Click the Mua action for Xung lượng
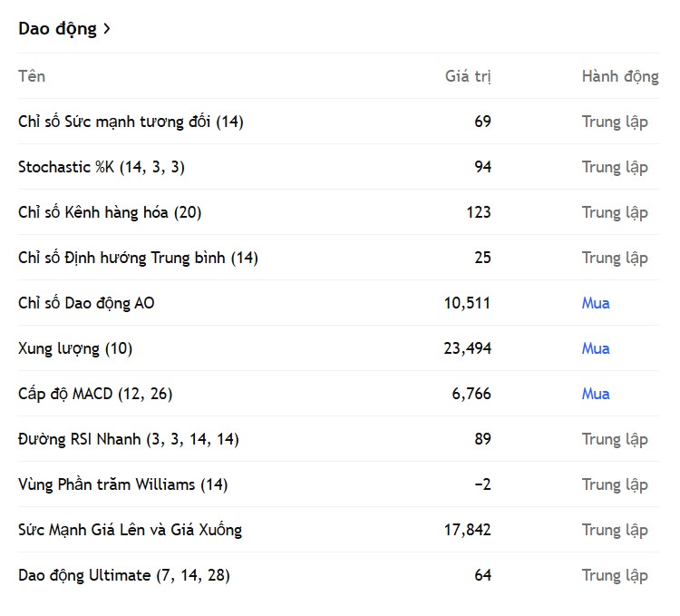680x616 pixels. (x=596, y=348)
